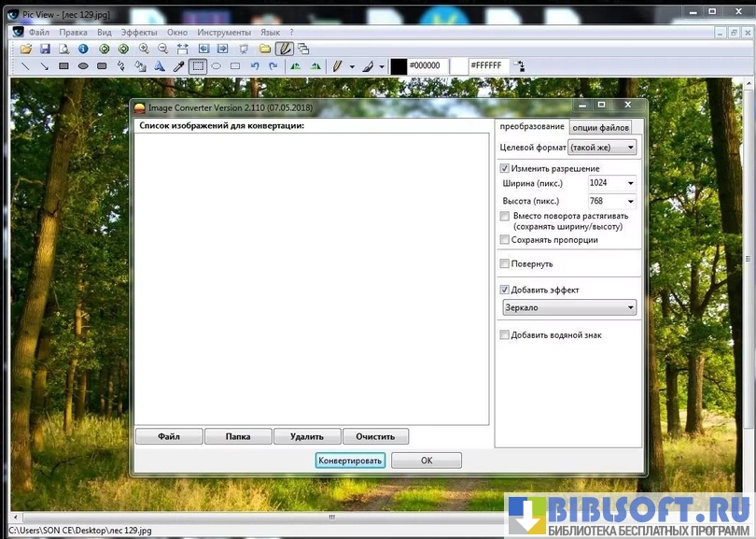Switch to the опции файлов tab
Image resolution: width=756 pixels, height=539 pixels.
600,127
